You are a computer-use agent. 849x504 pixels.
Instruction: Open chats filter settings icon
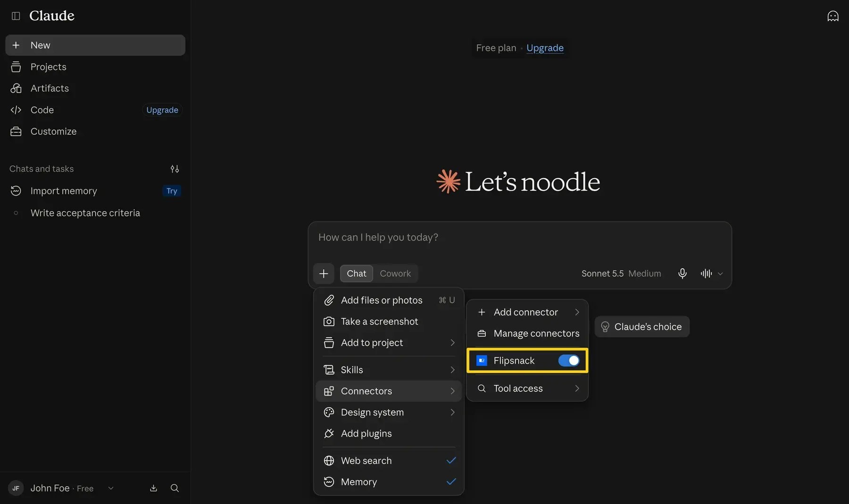[175, 169]
